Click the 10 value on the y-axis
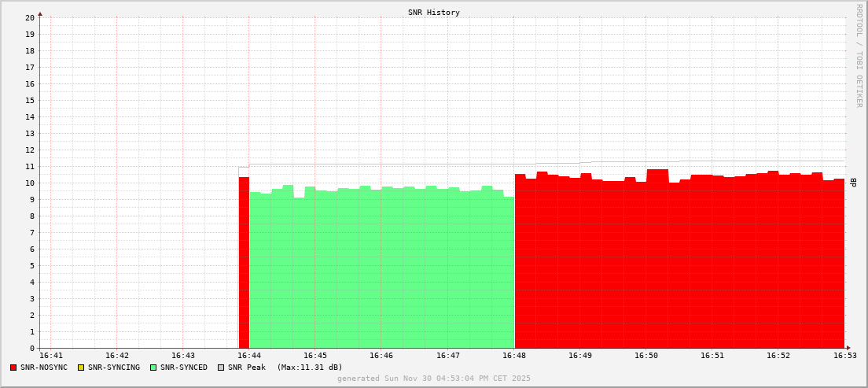 tap(30, 183)
